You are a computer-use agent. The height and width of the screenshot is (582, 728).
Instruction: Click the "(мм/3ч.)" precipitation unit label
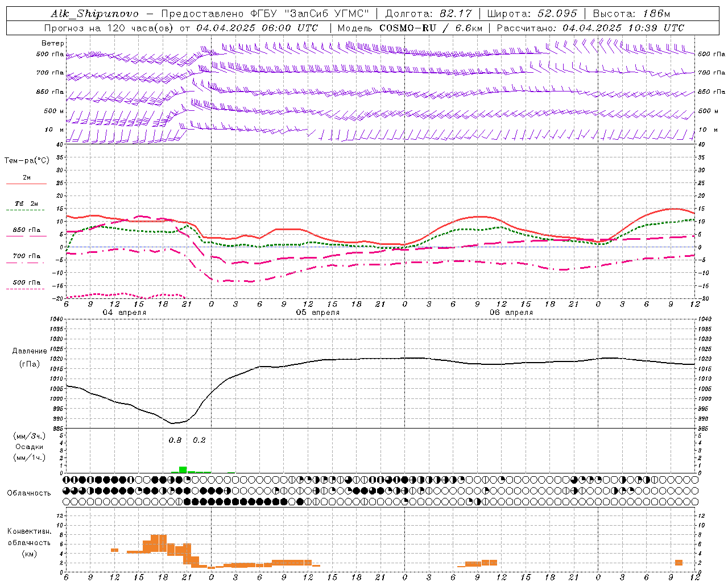coord(29,436)
